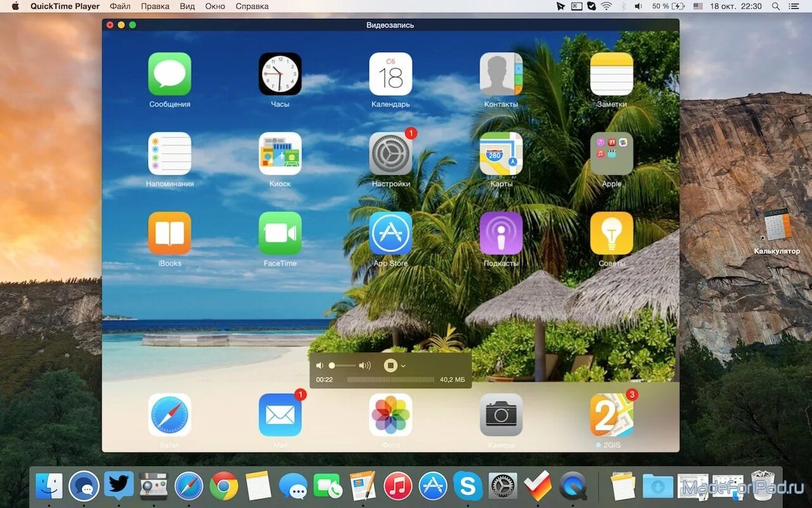Expand recording options chevron next to stop
812x508 pixels.
click(403, 366)
